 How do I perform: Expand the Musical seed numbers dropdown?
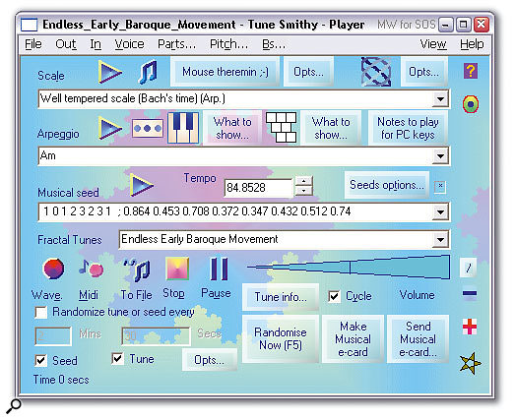(x=440, y=212)
